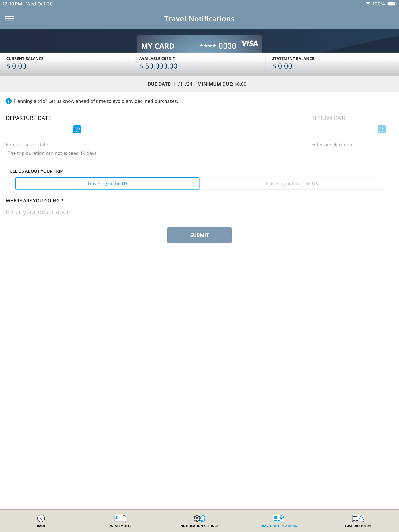Tap the Back arrow icon
The height and width of the screenshot is (532, 399).
(41, 518)
